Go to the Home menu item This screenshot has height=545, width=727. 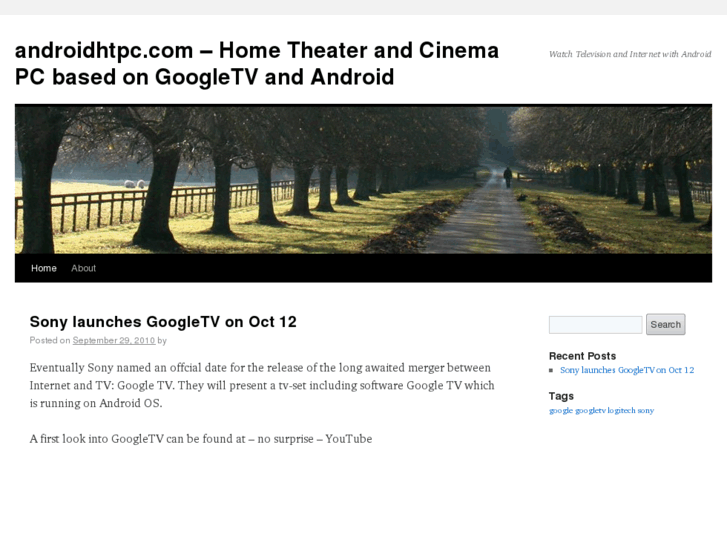pos(44,268)
